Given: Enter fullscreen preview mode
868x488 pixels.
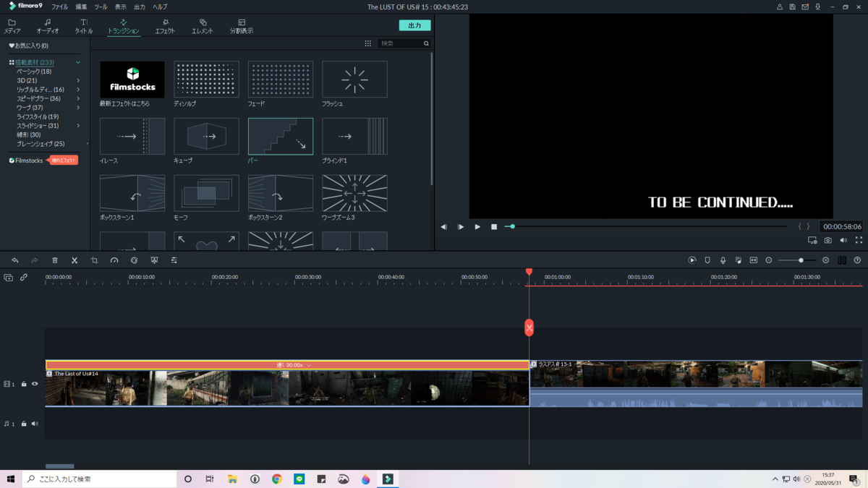Looking at the screenshot, I should [859, 240].
